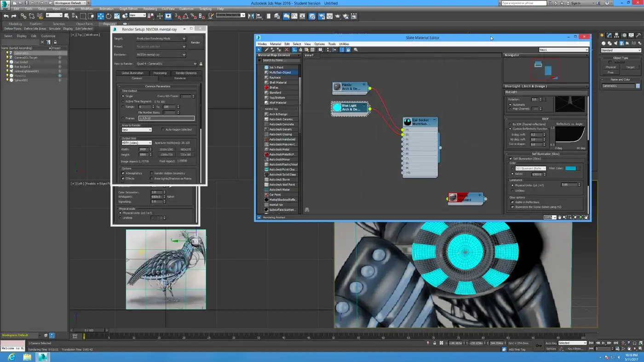Open the Area to Render dropdown
Viewport: 644px width, 362px height.
pos(136,130)
